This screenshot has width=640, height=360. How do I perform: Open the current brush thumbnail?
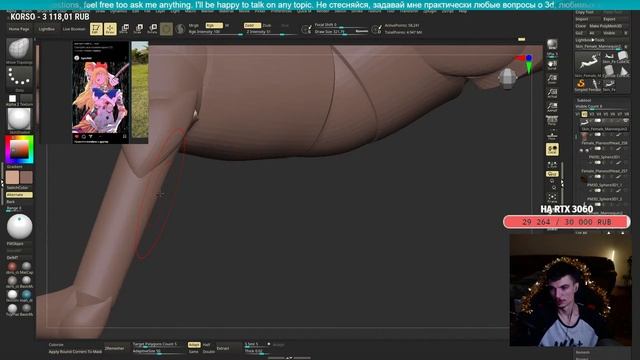[19, 49]
